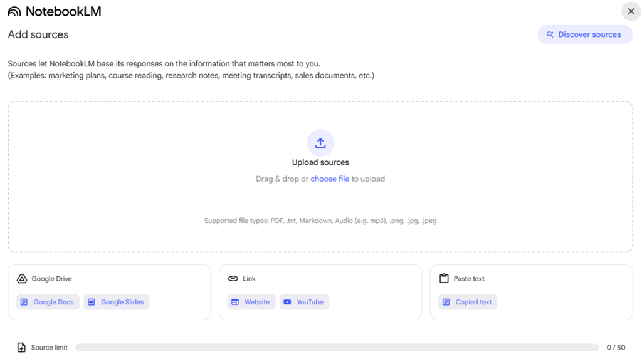Viewport: 642px width, 364px height.
Task: Click the Link chain icon
Action: click(233, 279)
